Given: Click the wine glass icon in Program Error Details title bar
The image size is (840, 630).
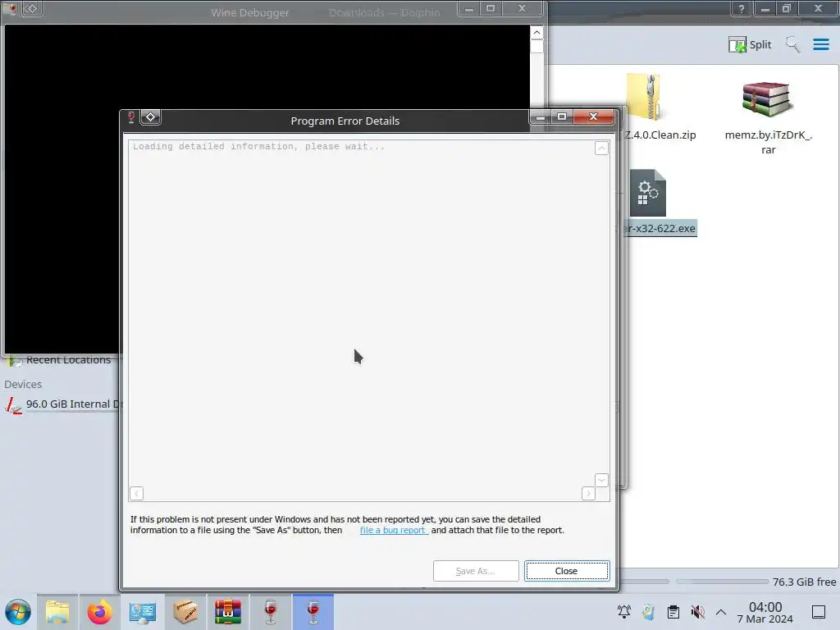Looking at the screenshot, I should point(130,116).
